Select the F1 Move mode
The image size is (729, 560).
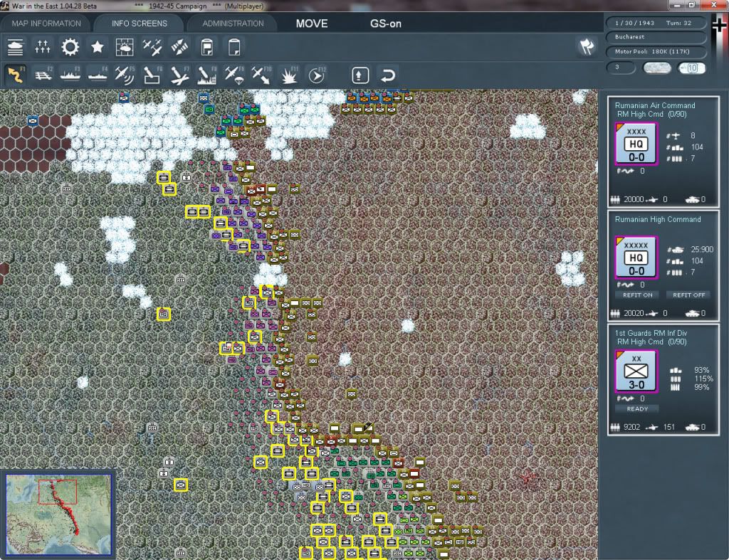(16, 75)
